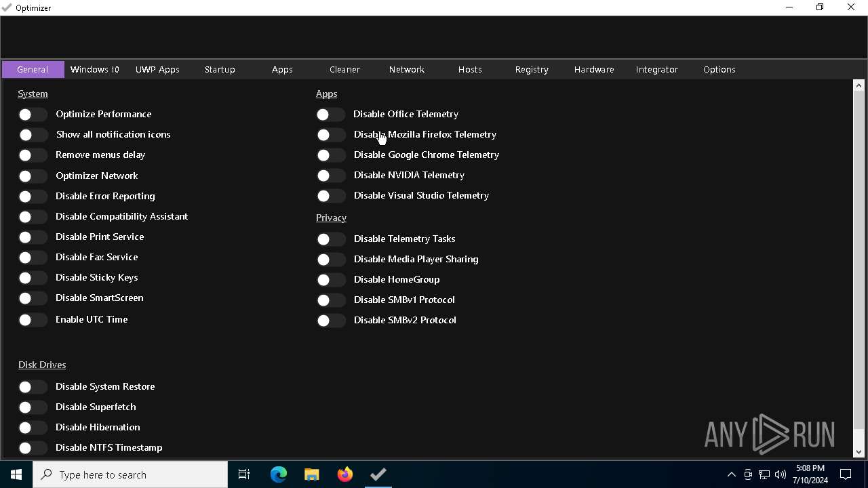Click the vertical scrollbar thumb
The image size is (868, 488).
(x=859, y=261)
